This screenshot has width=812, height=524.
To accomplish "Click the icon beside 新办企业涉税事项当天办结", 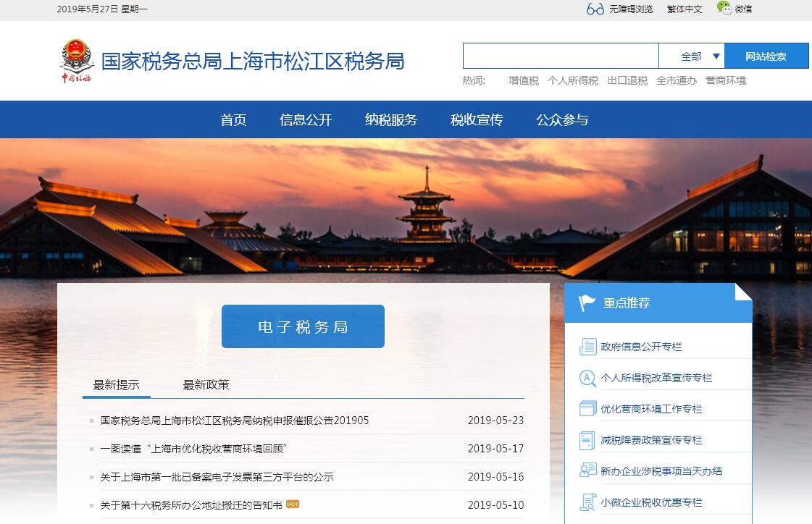I will pos(587,471).
